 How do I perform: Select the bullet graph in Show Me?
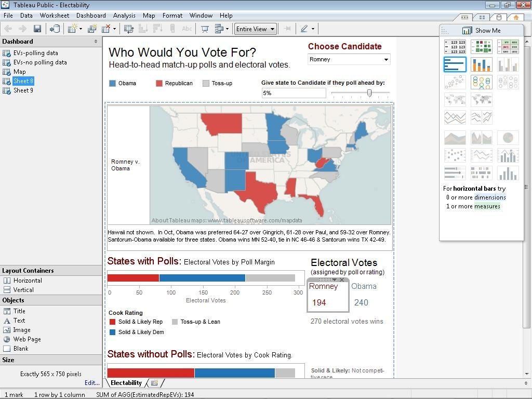[455, 173]
